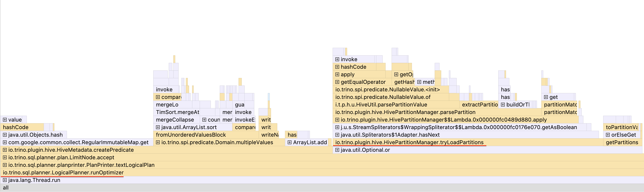The width and height of the screenshot is (644, 192).
Task: Click plus icon next to java.util.Optional.or
Action: coord(337,150)
